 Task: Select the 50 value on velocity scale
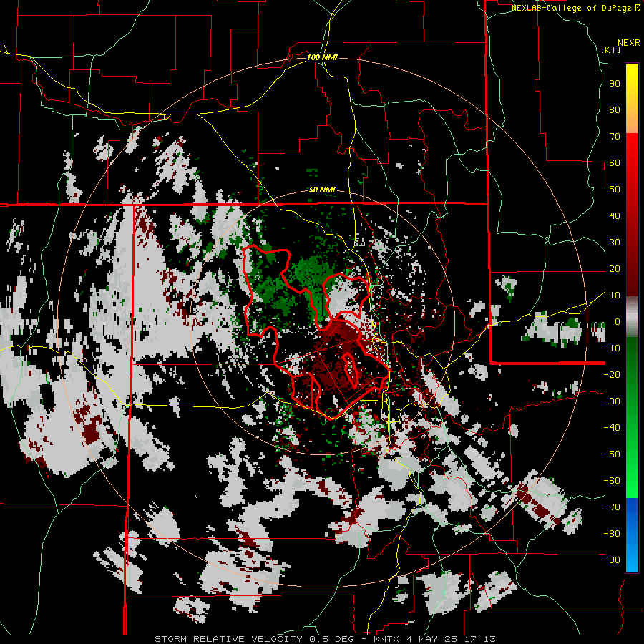click(x=615, y=190)
